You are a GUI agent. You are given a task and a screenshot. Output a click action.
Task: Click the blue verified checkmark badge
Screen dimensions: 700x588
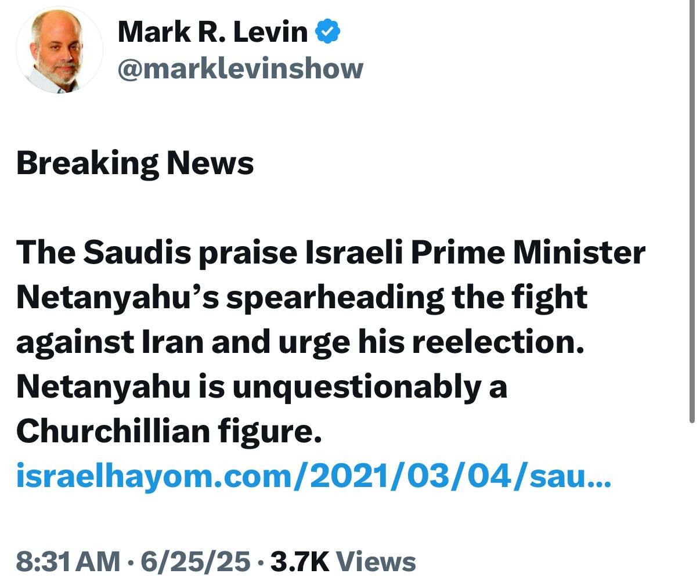(328, 31)
